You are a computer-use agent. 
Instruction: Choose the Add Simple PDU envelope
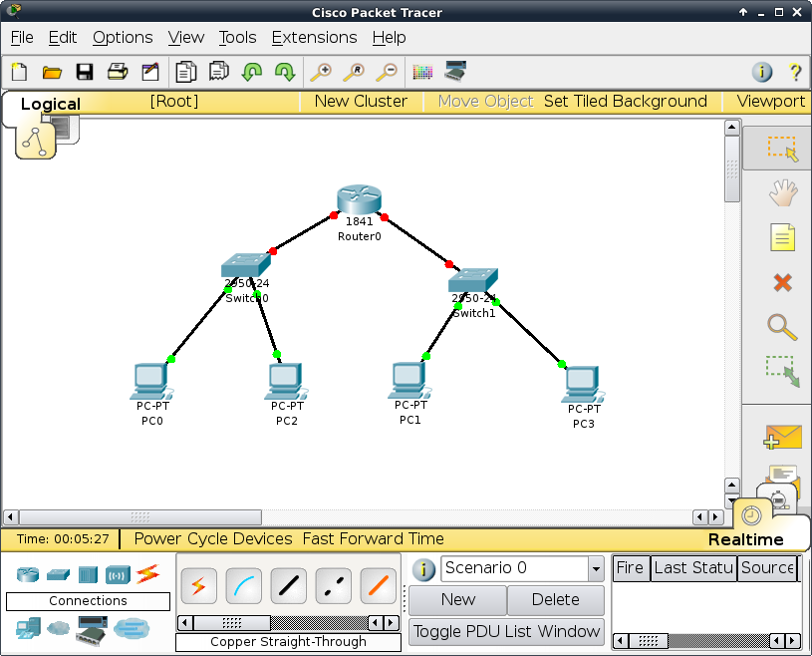(782, 438)
